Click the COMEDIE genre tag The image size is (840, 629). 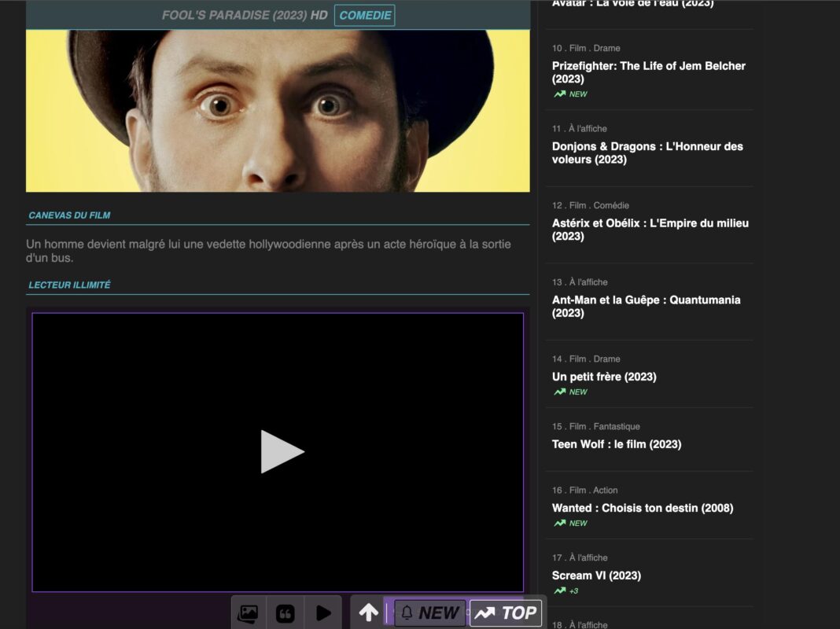(x=365, y=15)
